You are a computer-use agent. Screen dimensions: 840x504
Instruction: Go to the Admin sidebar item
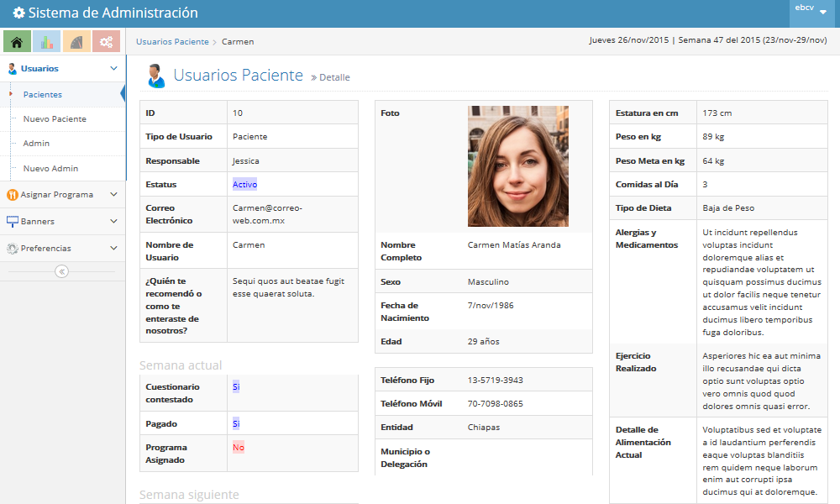point(36,144)
